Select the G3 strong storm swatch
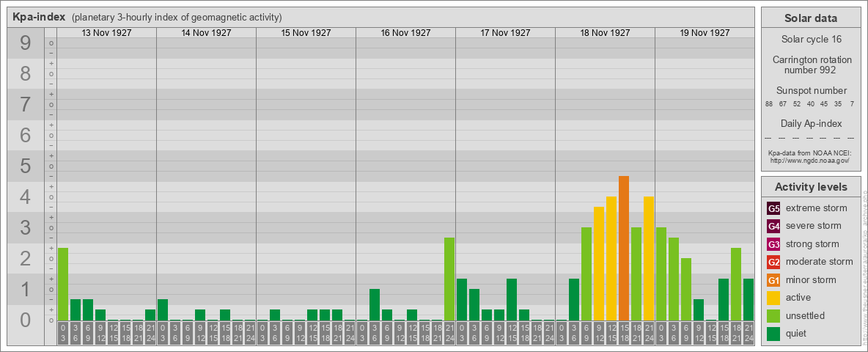Image resolution: width=868 pixels, height=352 pixels. [x=773, y=244]
